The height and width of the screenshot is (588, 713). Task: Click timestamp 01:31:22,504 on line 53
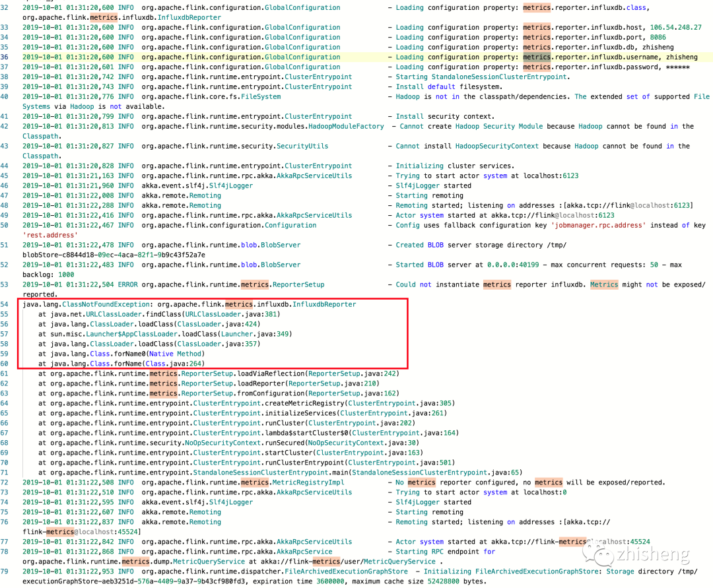[x=90, y=285]
